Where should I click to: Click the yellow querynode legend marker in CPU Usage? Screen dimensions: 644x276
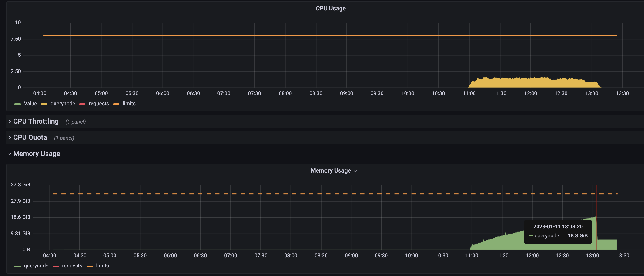pyautogui.click(x=45, y=103)
